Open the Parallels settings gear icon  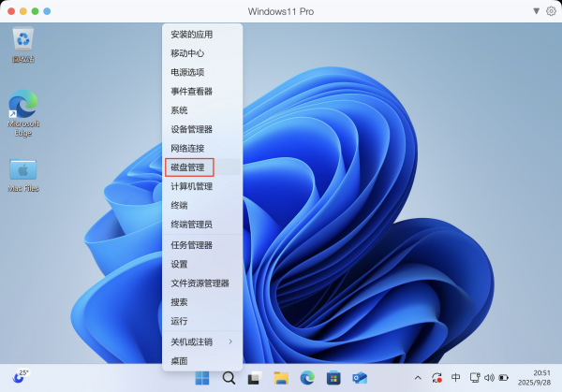point(551,11)
